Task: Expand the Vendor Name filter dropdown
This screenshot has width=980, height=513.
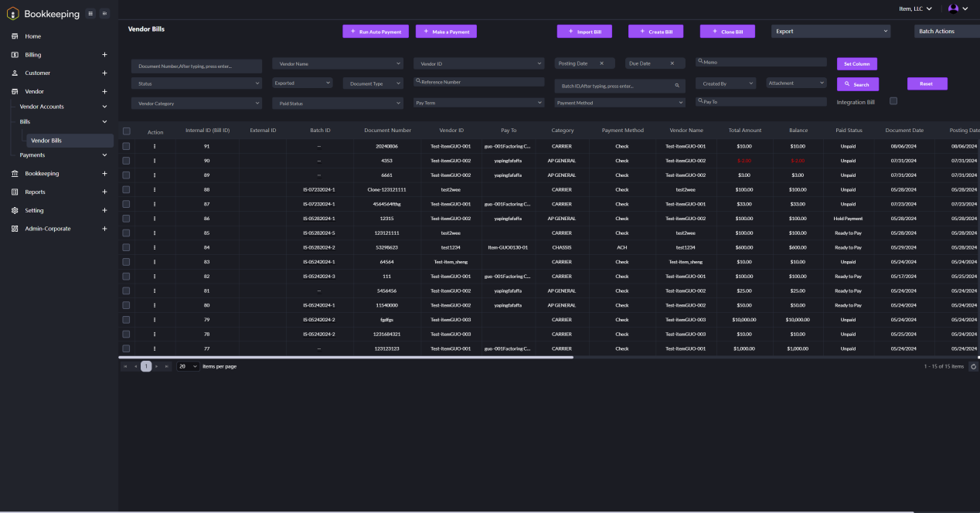Action: point(337,63)
